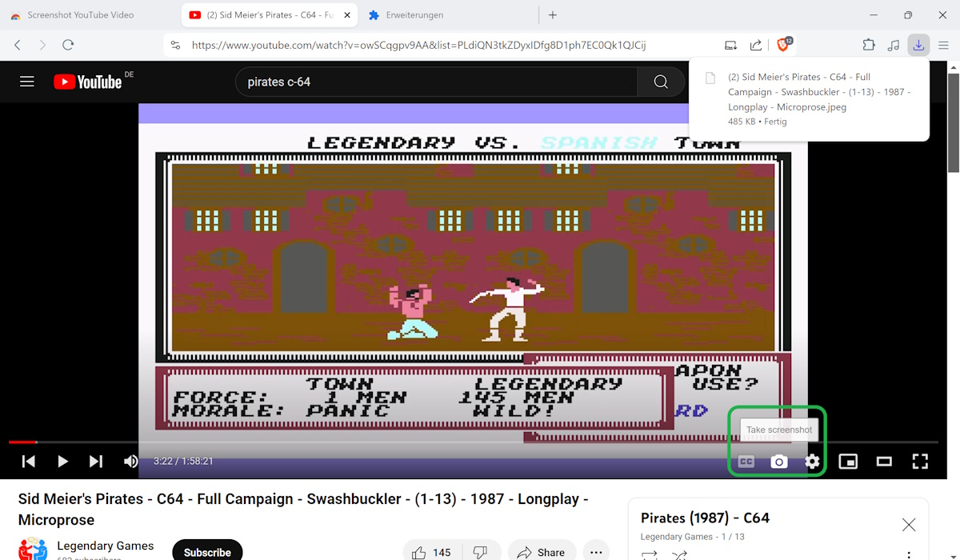Toggle the downloads toolbar button
The width and height of the screenshot is (960, 560).
919,45
